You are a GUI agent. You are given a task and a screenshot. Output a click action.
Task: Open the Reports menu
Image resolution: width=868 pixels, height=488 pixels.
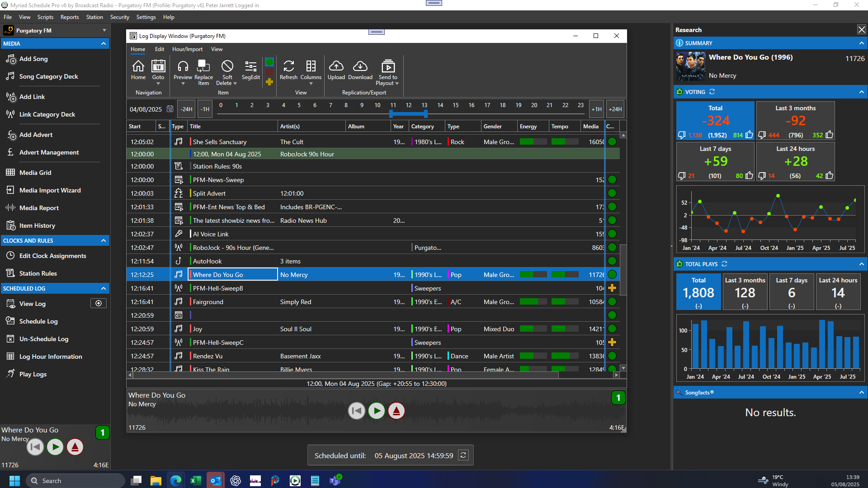(x=70, y=17)
